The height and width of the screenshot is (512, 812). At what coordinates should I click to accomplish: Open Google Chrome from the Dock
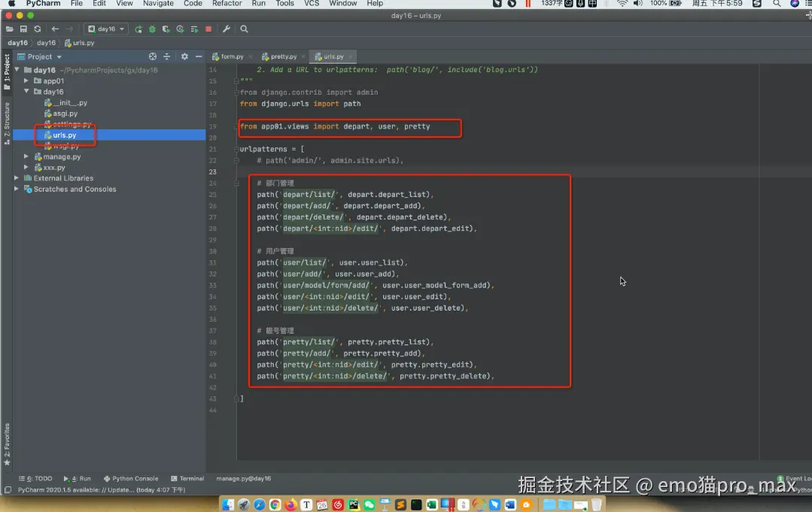click(275, 504)
